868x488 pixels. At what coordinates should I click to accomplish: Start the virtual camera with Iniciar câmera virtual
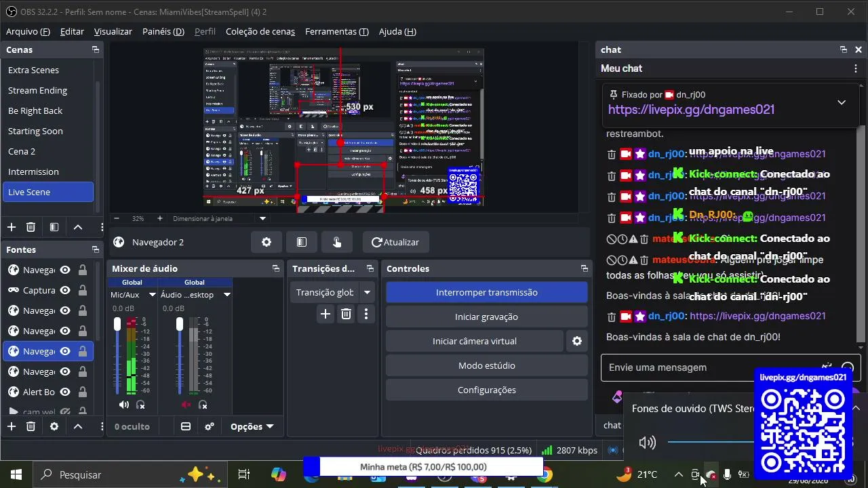pyautogui.click(x=475, y=341)
